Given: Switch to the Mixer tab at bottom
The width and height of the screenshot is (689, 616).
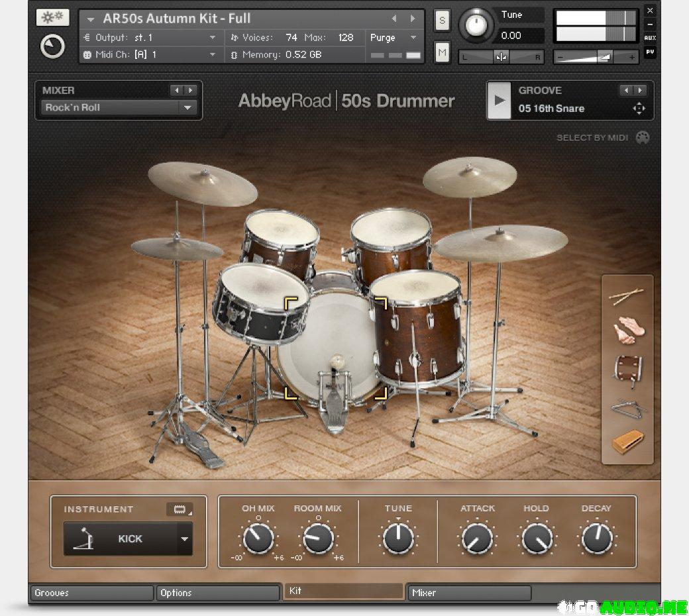Looking at the screenshot, I should pyautogui.click(x=468, y=593).
